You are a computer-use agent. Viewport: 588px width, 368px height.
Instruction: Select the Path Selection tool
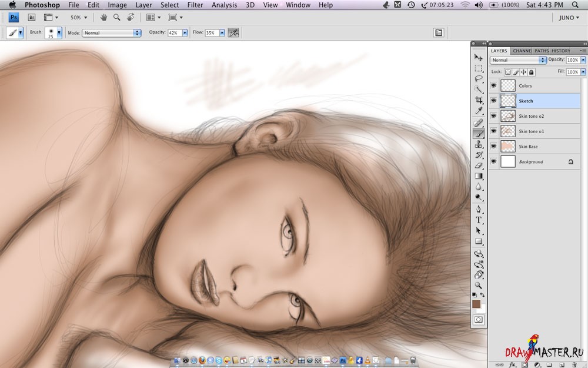pos(479,231)
